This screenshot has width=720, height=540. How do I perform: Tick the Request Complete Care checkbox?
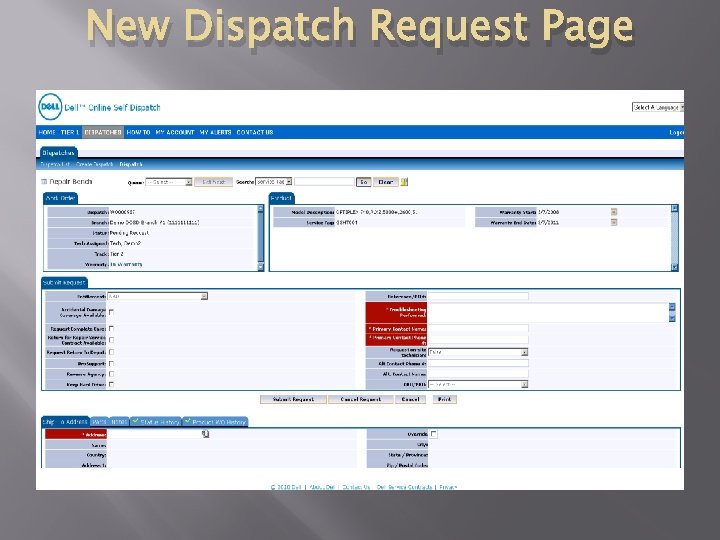tap(112, 329)
